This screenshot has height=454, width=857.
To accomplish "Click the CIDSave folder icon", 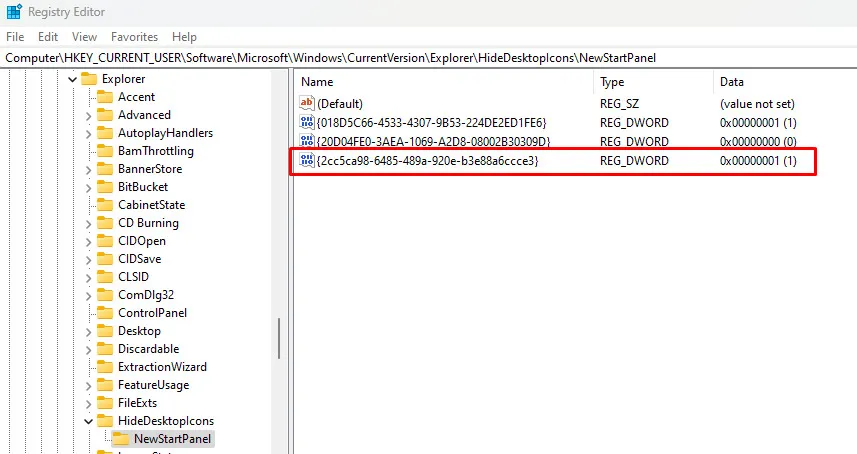I will tap(105, 260).
